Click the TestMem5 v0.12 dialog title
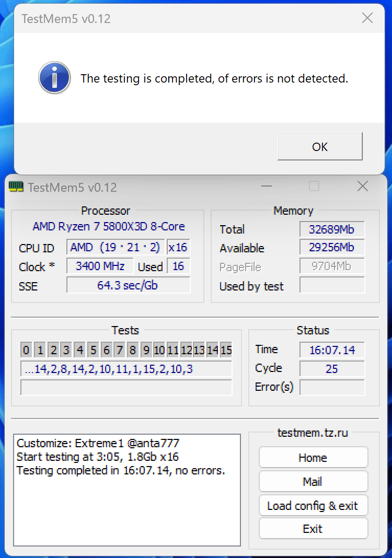This screenshot has width=392, height=558. click(x=66, y=18)
